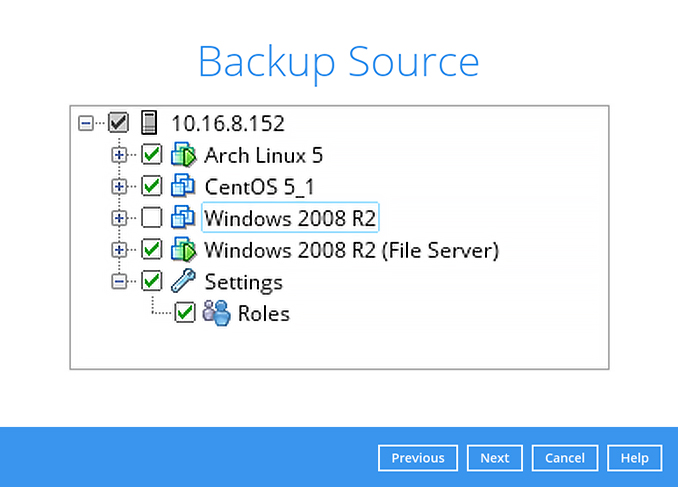Image resolution: width=678 pixels, height=487 pixels.
Task: Select the highlighted Windows 2008 R2 label
Action: (x=290, y=218)
